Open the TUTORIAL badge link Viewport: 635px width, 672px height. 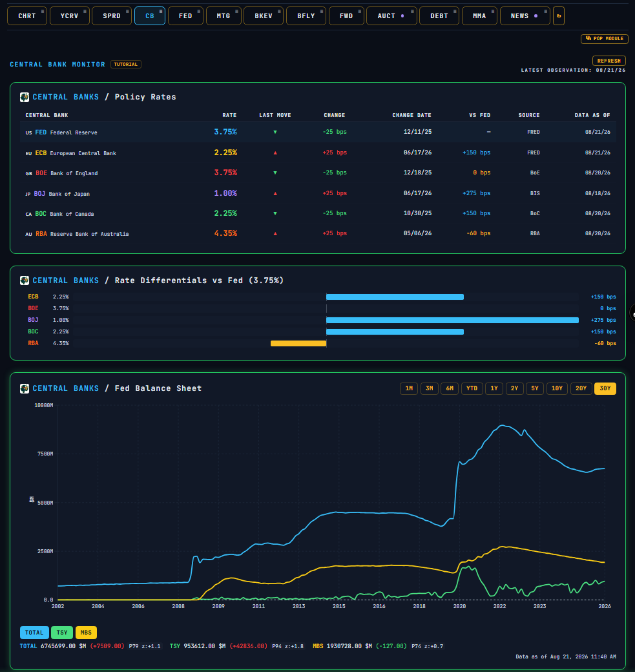(x=126, y=64)
